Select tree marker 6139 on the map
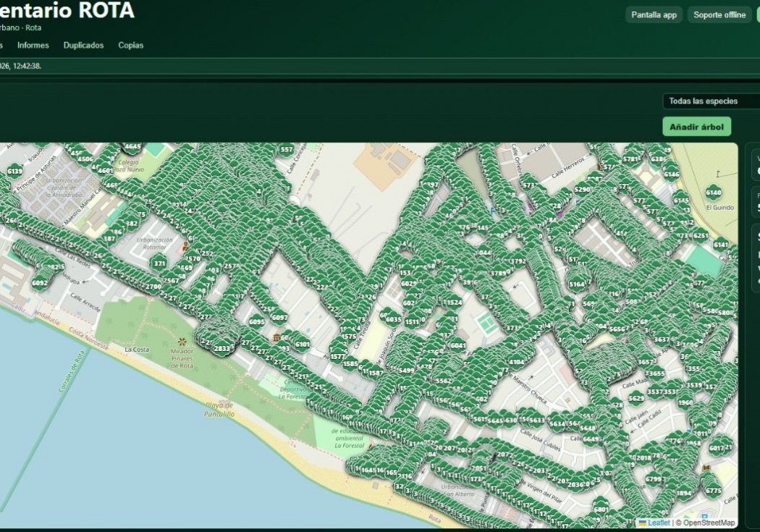Screen dimensions: 760x532 pos(14,171)
